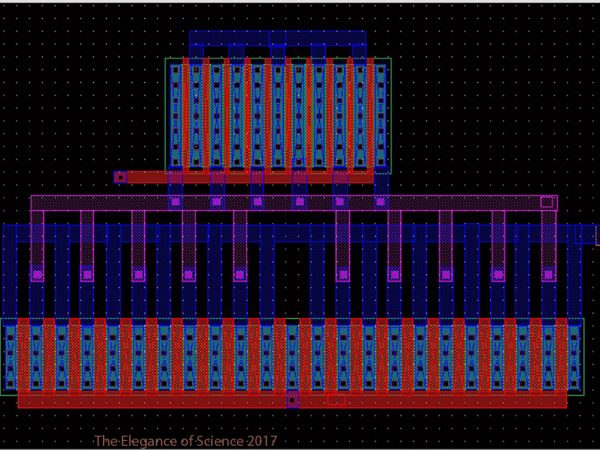Click the rightmost magenta via on the lower finger row

(549, 274)
